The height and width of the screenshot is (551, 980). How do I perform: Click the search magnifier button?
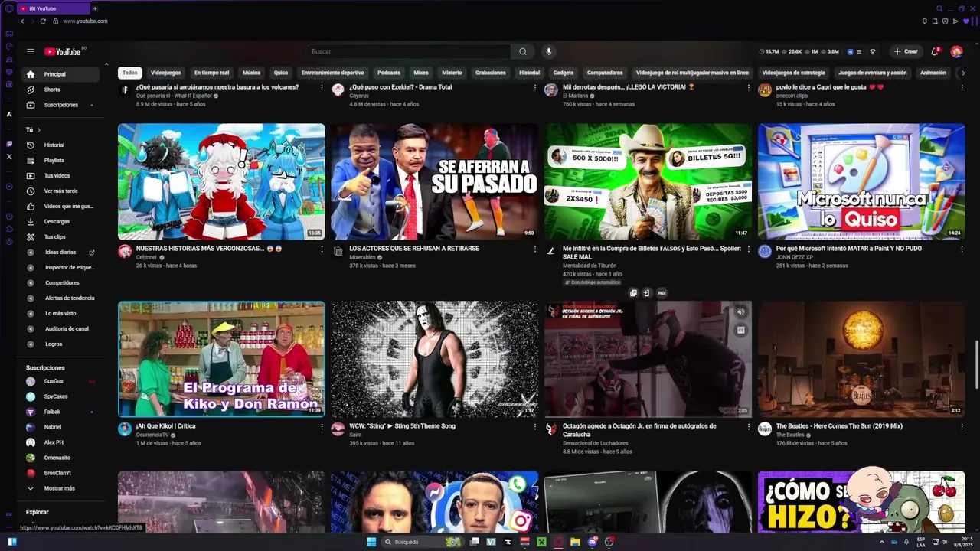pyautogui.click(x=523, y=51)
